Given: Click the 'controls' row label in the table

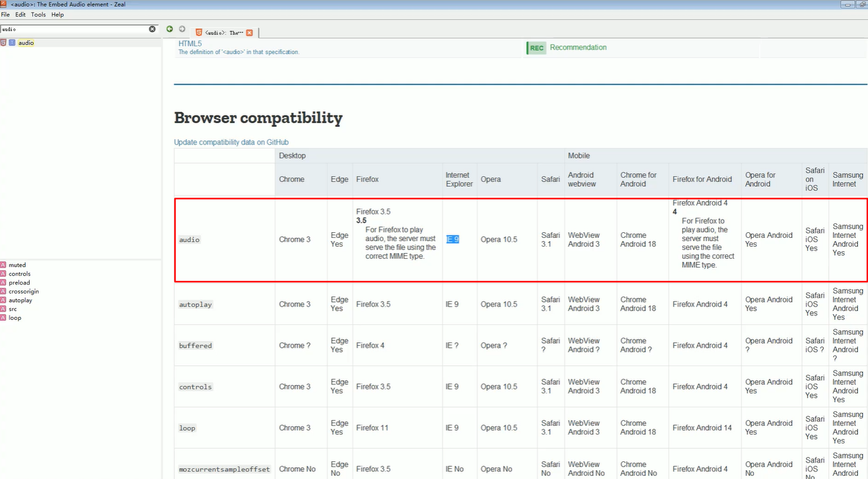Looking at the screenshot, I should (x=195, y=387).
